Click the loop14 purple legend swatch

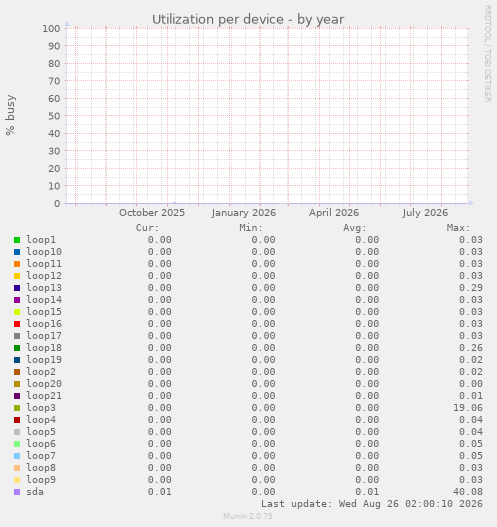tap(17, 300)
